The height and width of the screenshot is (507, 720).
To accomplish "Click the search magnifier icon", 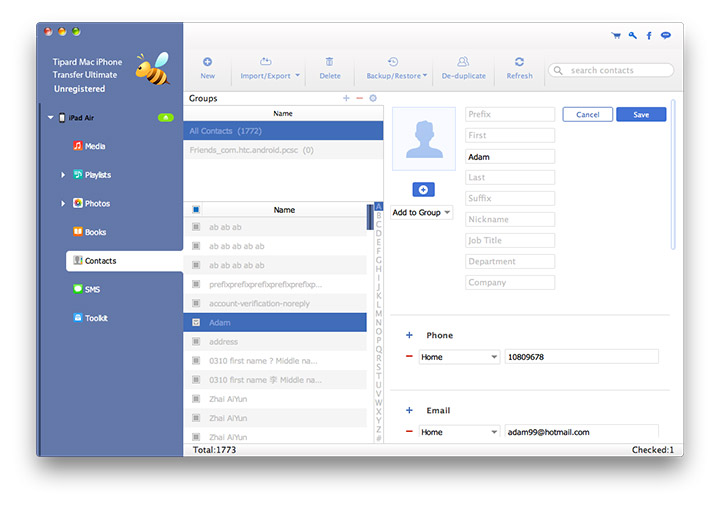I will tap(558, 70).
